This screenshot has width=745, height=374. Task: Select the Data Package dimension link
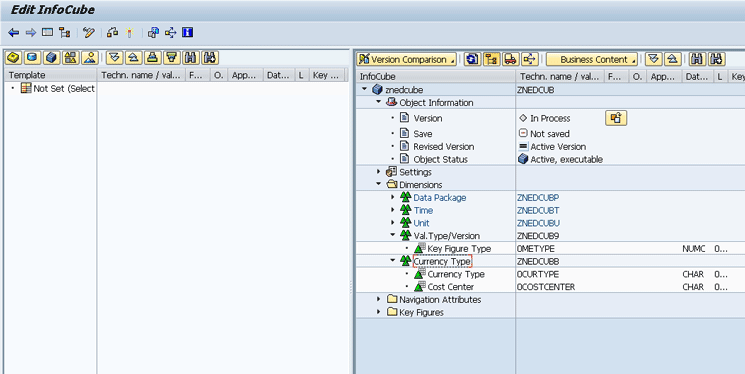[x=439, y=198]
